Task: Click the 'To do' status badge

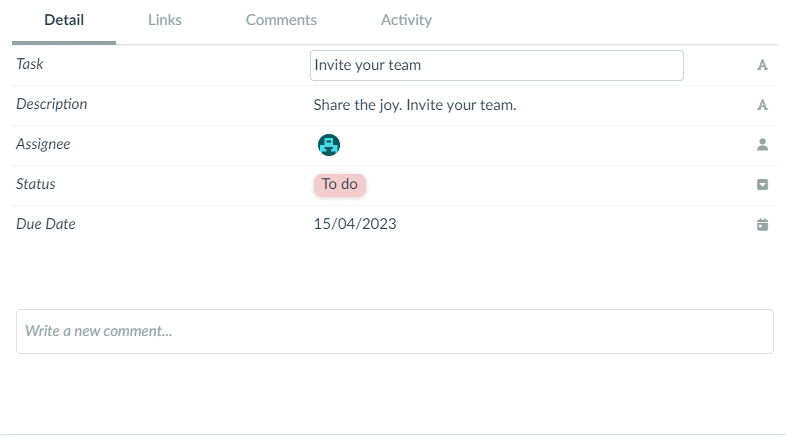Action: coord(340,185)
